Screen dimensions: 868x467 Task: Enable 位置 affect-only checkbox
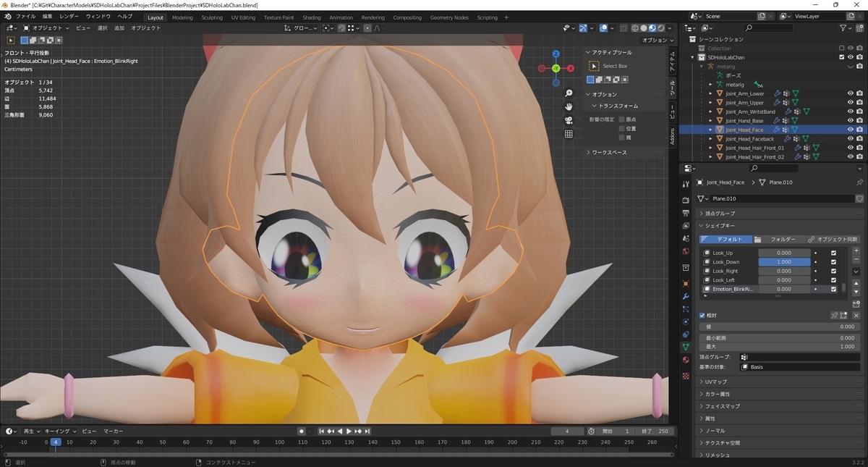tap(621, 128)
